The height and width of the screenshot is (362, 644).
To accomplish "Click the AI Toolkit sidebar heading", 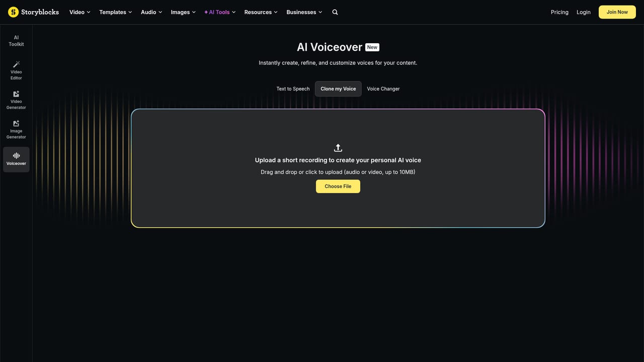I will (x=16, y=41).
